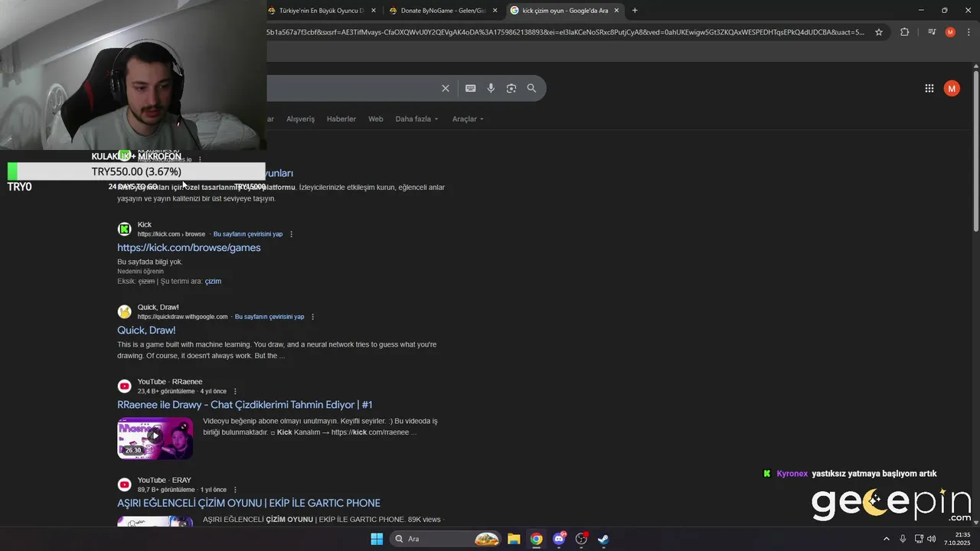Image resolution: width=980 pixels, height=551 pixels.
Task: Click the network tray icon
Action: [919, 539]
